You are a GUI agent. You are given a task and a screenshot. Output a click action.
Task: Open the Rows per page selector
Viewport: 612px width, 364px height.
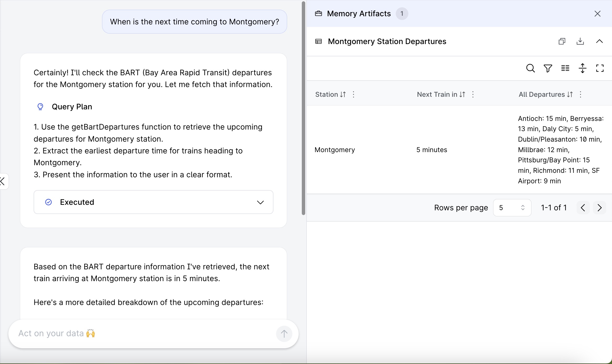click(512, 207)
